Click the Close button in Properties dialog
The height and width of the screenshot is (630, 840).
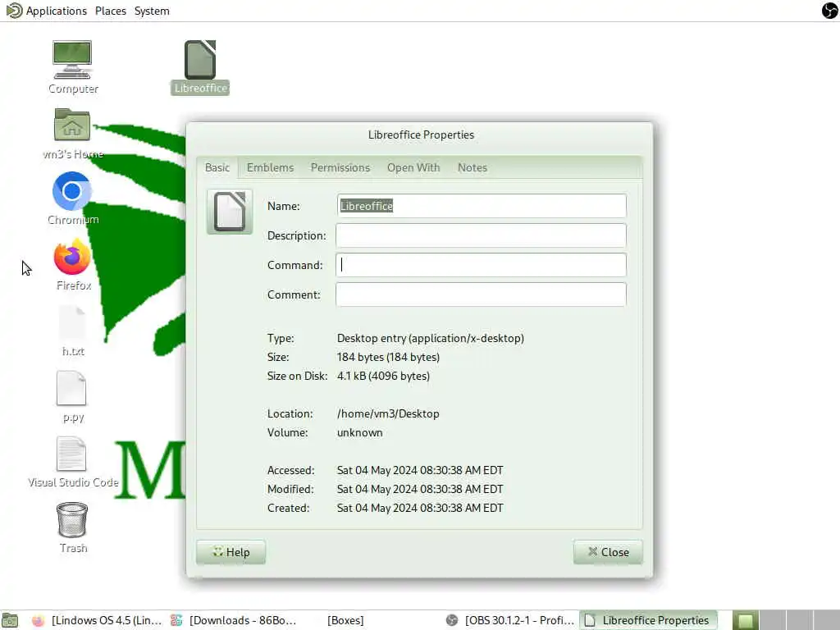click(x=608, y=552)
